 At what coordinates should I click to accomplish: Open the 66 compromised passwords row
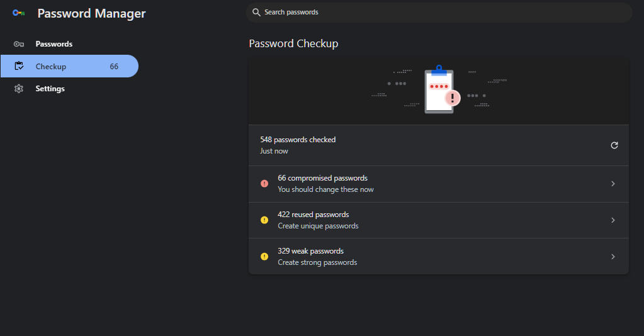(439, 184)
